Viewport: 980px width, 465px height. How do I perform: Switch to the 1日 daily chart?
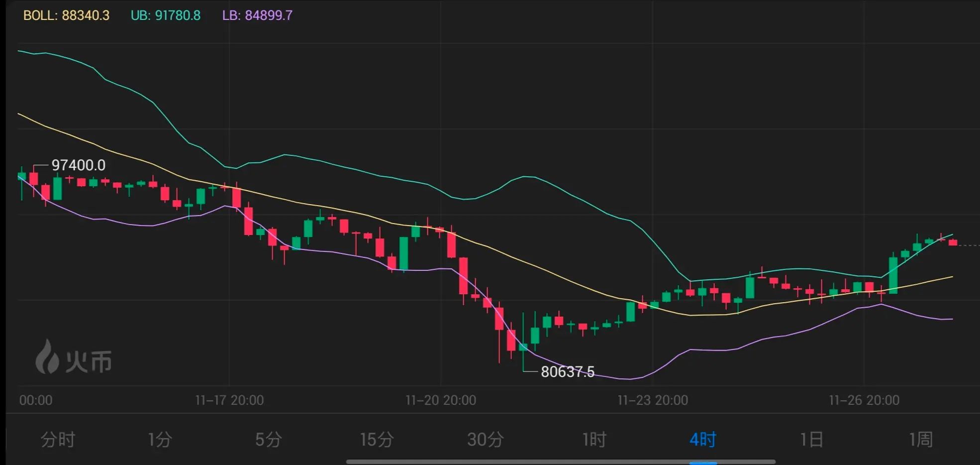812,440
